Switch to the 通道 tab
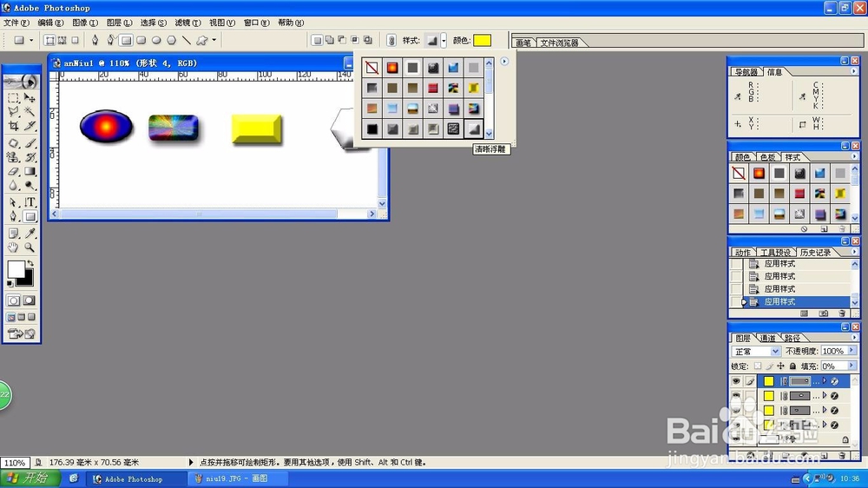 click(x=767, y=338)
